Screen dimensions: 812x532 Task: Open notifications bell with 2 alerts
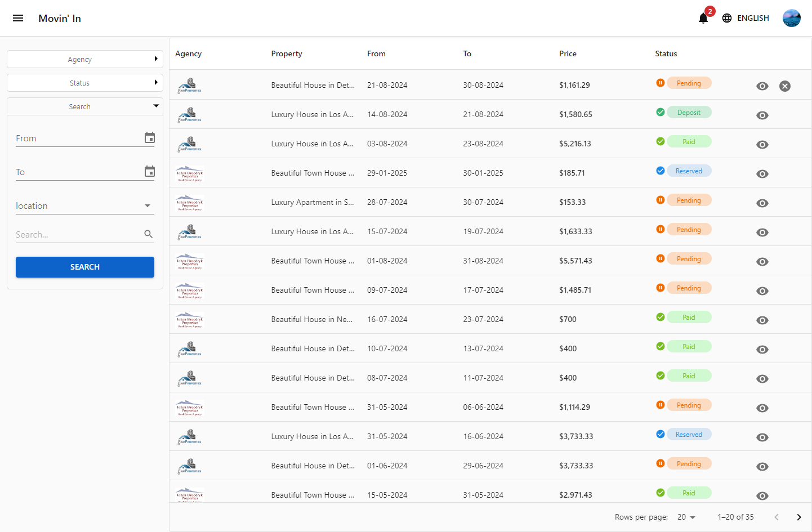pos(703,18)
